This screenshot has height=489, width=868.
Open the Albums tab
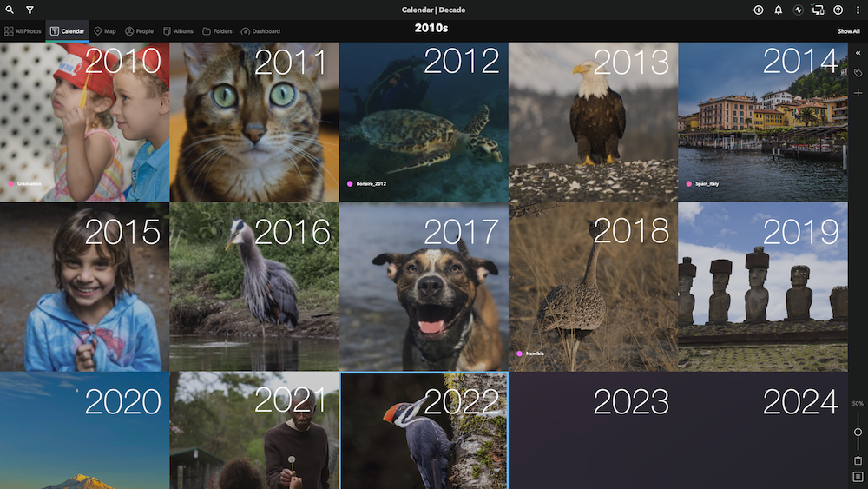pos(178,31)
